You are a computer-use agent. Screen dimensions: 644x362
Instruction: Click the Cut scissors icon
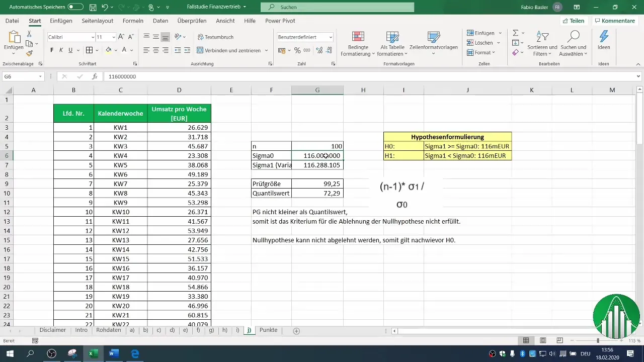click(x=29, y=34)
